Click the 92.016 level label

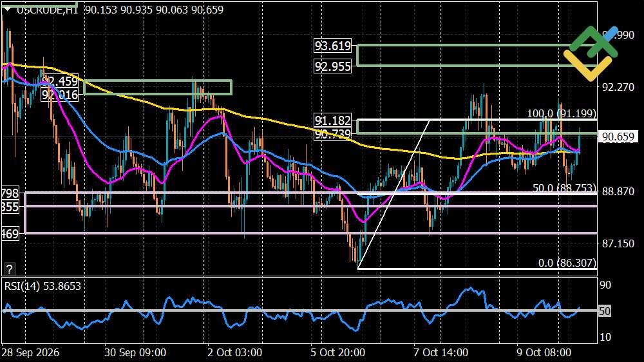pyautogui.click(x=60, y=95)
